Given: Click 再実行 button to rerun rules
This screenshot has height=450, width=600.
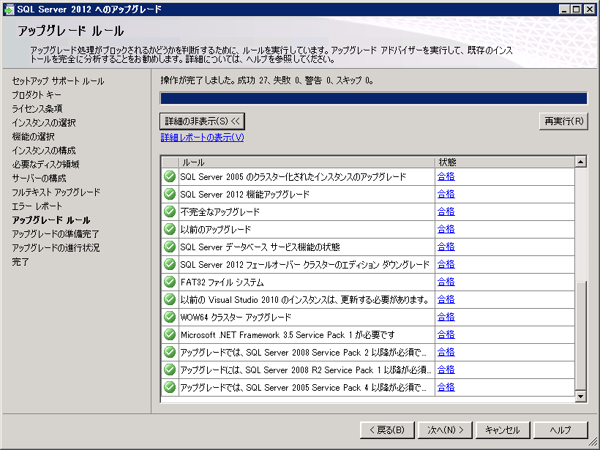Looking at the screenshot, I should [x=563, y=122].
